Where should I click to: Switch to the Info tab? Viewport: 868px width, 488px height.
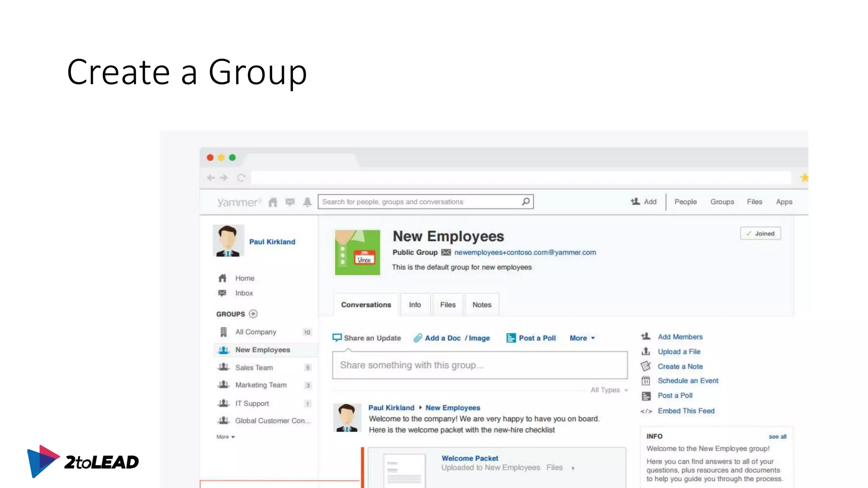coord(415,305)
